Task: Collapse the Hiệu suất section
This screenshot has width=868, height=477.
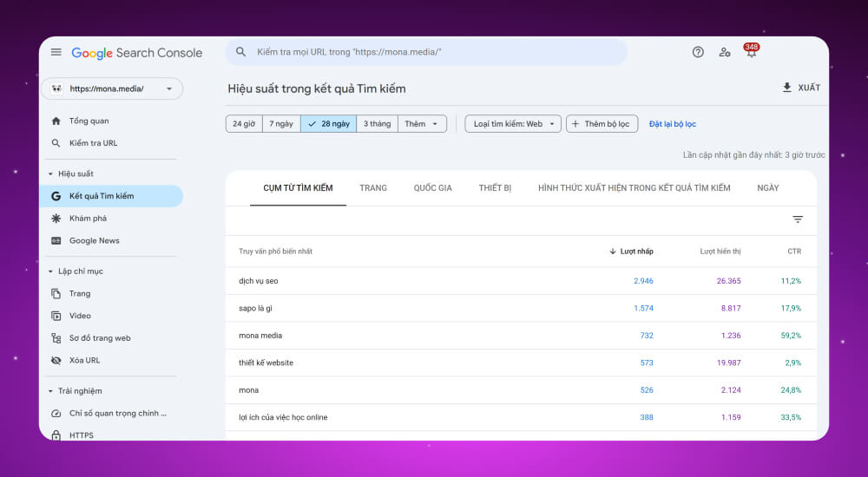Action: coord(50,173)
